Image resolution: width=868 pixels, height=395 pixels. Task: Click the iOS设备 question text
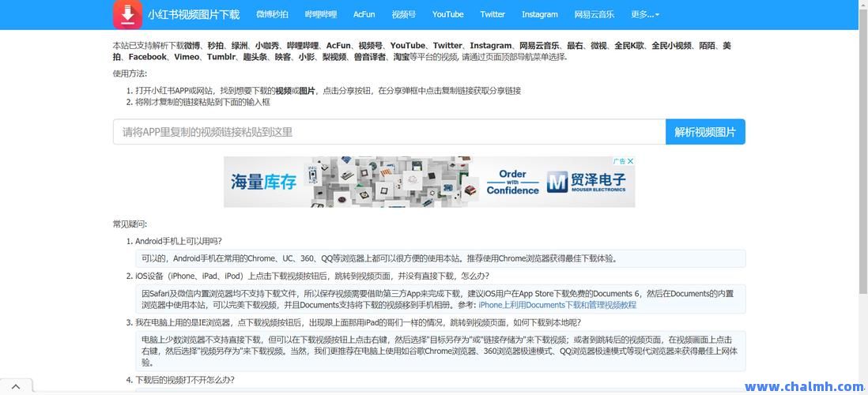coord(312,276)
